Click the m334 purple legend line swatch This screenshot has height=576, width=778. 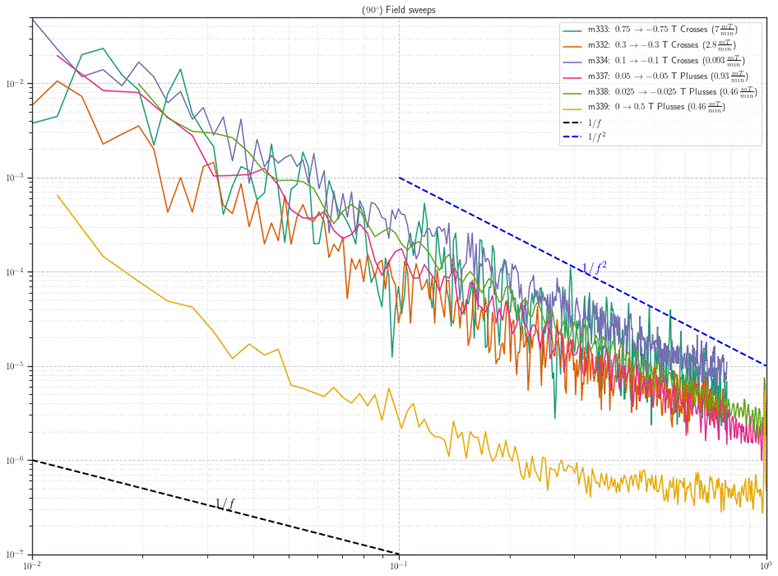(572, 61)
